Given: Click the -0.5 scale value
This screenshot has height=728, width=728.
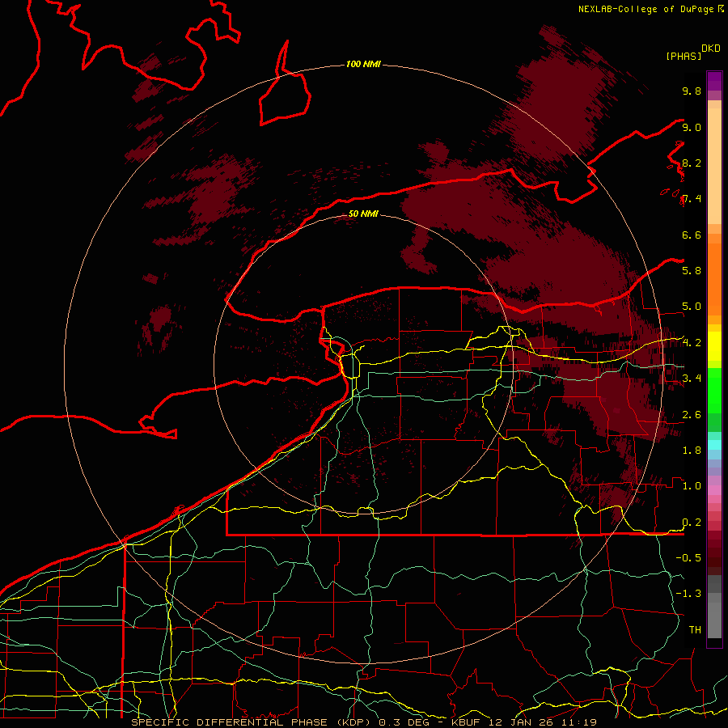Looking at the screenshot, I should [688, 557].
